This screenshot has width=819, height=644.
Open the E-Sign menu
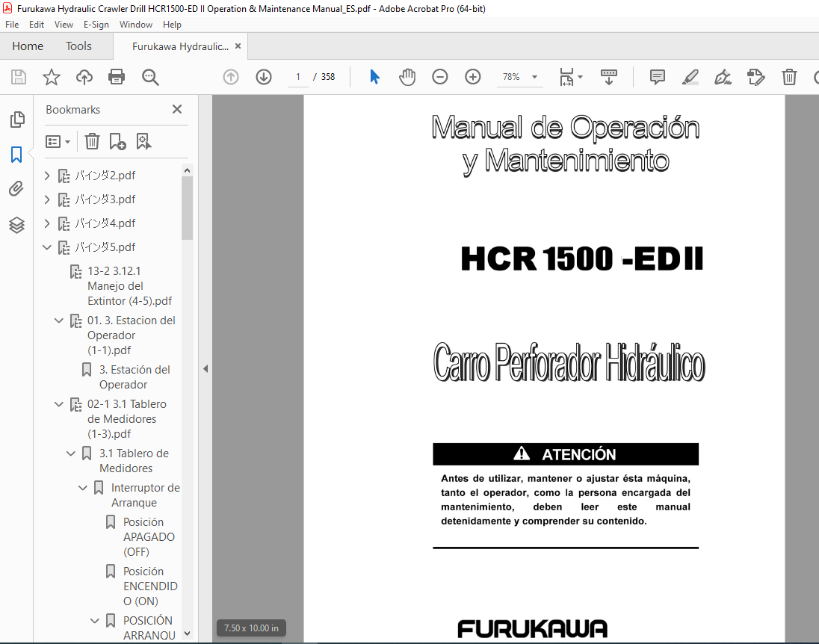(96, 25)
